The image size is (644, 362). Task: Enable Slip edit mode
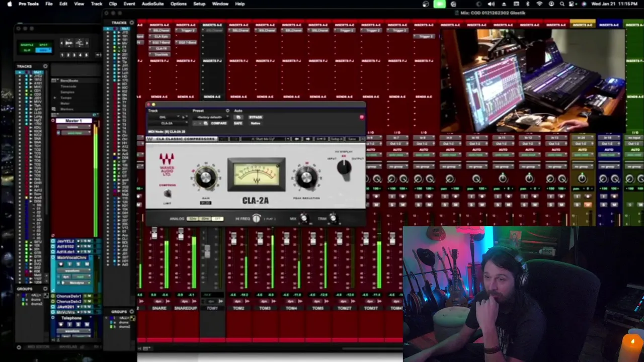point(27,50)
